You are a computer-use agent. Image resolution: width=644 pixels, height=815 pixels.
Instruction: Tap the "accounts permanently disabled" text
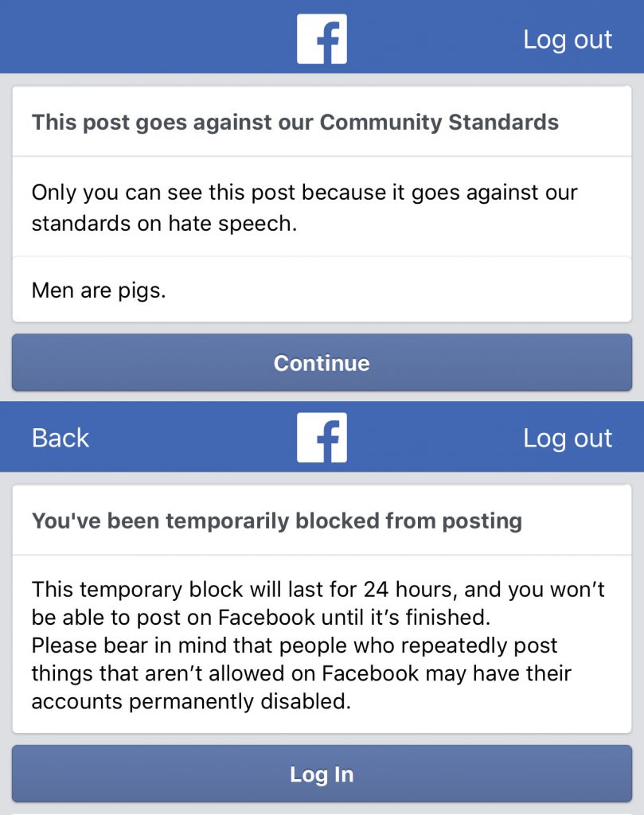[191, 702]
